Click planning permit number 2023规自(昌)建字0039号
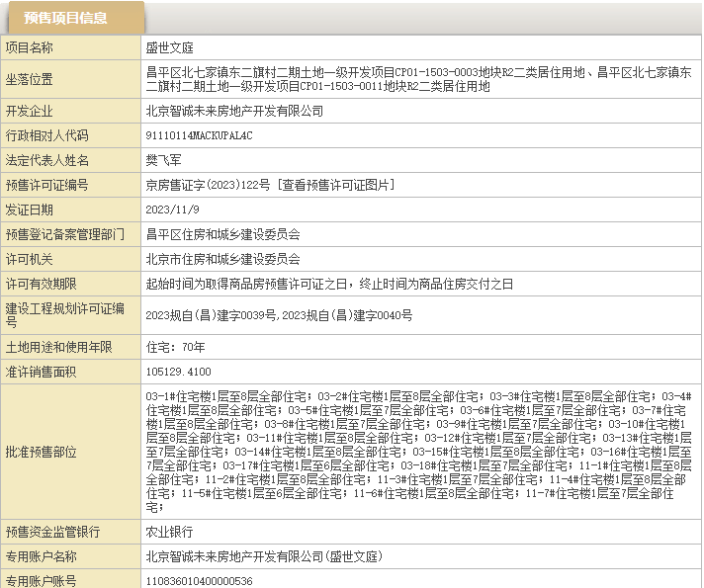 [x=210, y=315]
